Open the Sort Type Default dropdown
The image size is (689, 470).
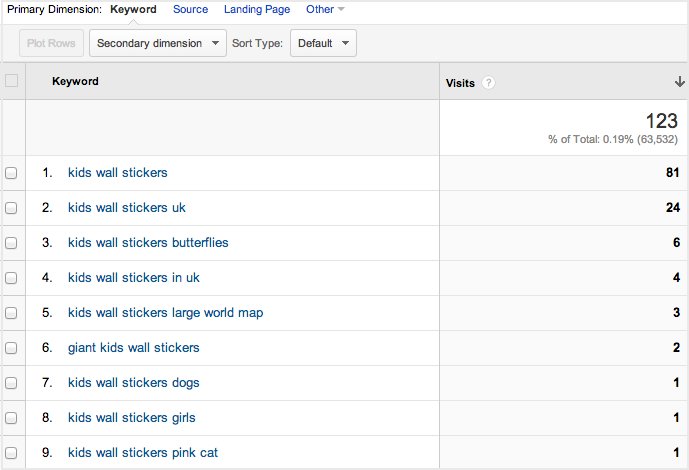pyautogui.click(x=323, y=43)
